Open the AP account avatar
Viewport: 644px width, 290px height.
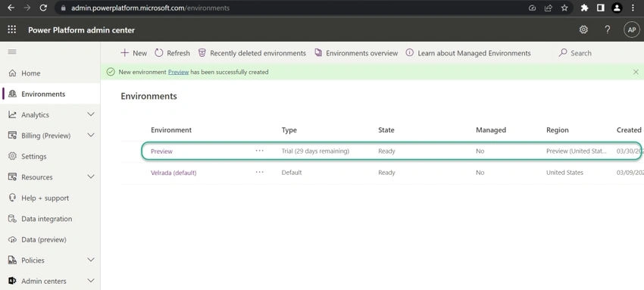pyautogui.click(x=632, y=30)
